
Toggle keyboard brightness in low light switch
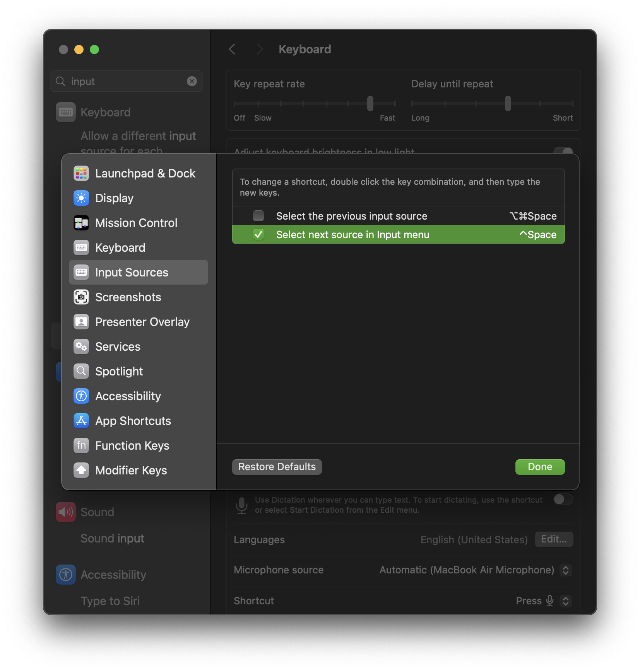click(563, 150)
